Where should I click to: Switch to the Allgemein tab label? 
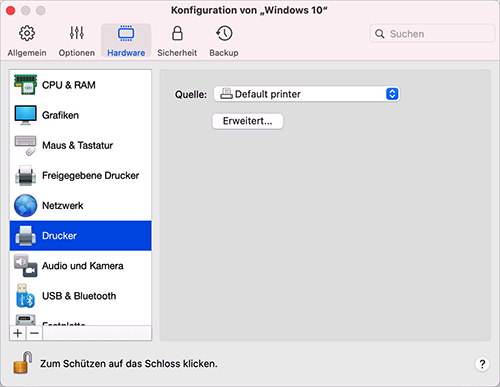pos(27,53)
